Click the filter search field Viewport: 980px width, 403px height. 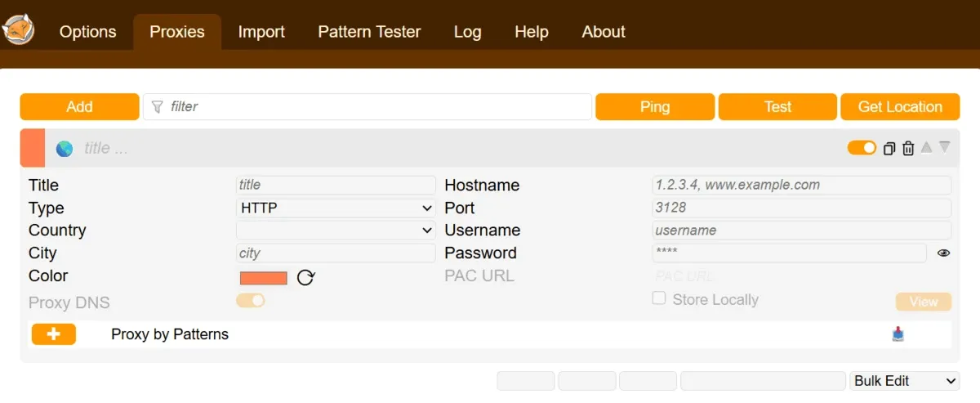click(x=367, y=106)
